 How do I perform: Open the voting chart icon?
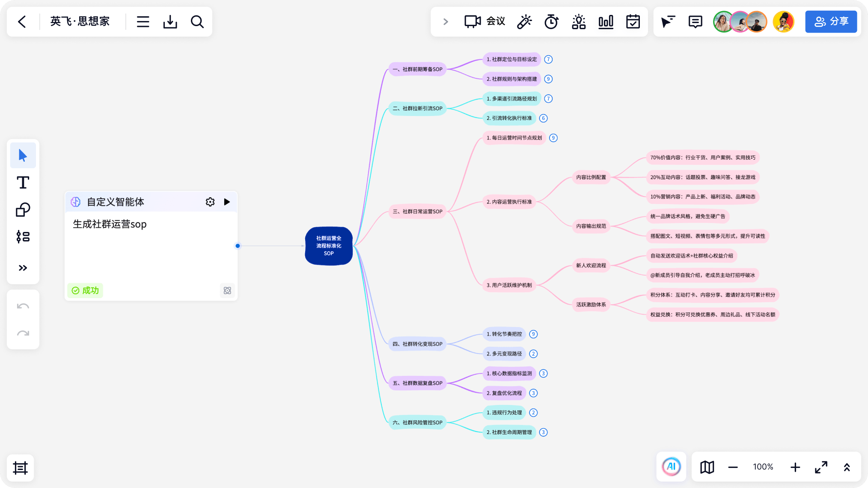click(606, 21)
